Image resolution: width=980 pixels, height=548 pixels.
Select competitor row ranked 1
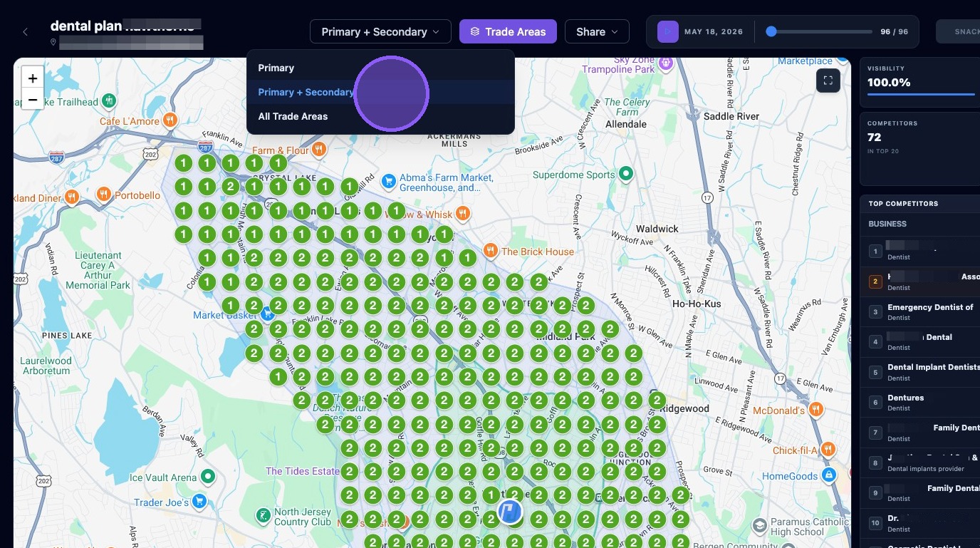[920, 251]
